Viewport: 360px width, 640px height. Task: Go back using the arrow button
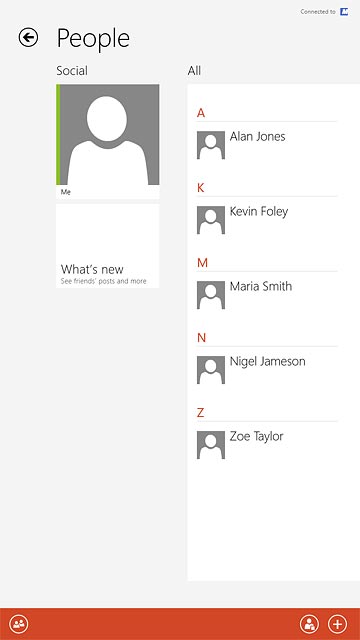[28, 38]
